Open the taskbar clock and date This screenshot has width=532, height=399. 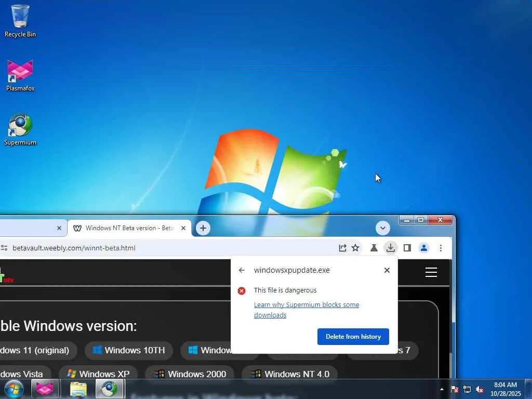coord(506,389)
